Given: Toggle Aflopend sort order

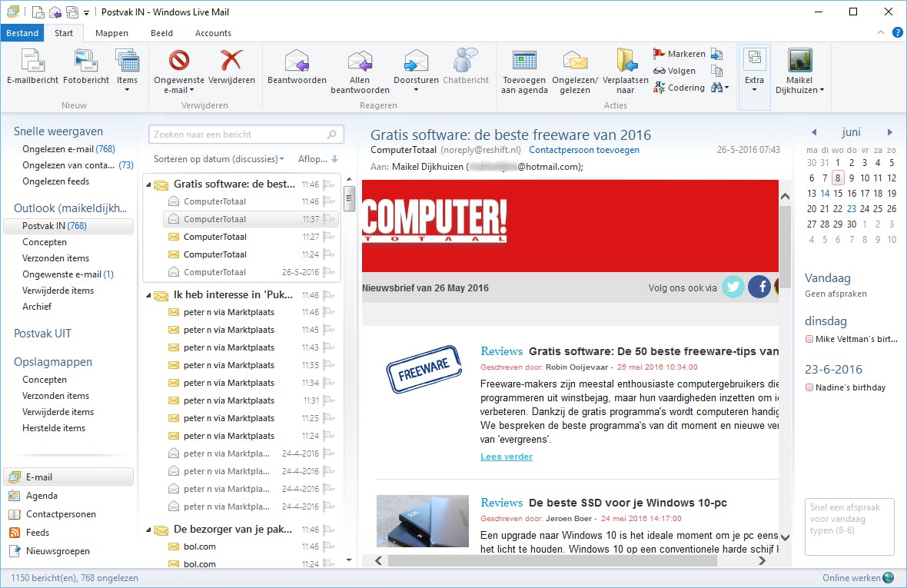Looking at the screenshot, I should [317, 159].
